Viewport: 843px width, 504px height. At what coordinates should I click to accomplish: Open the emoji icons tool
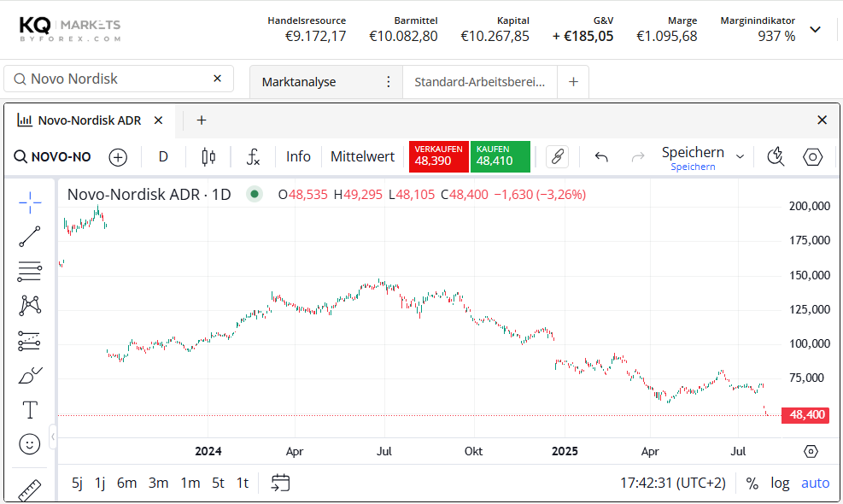point(30,443)
